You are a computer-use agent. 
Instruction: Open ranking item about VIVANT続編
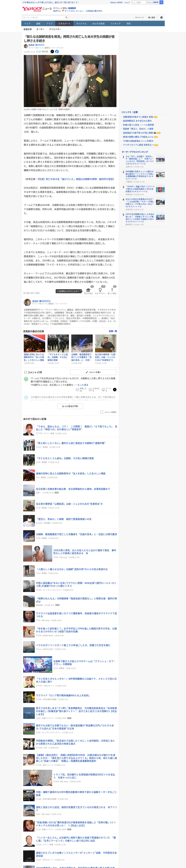coord(140,189)
